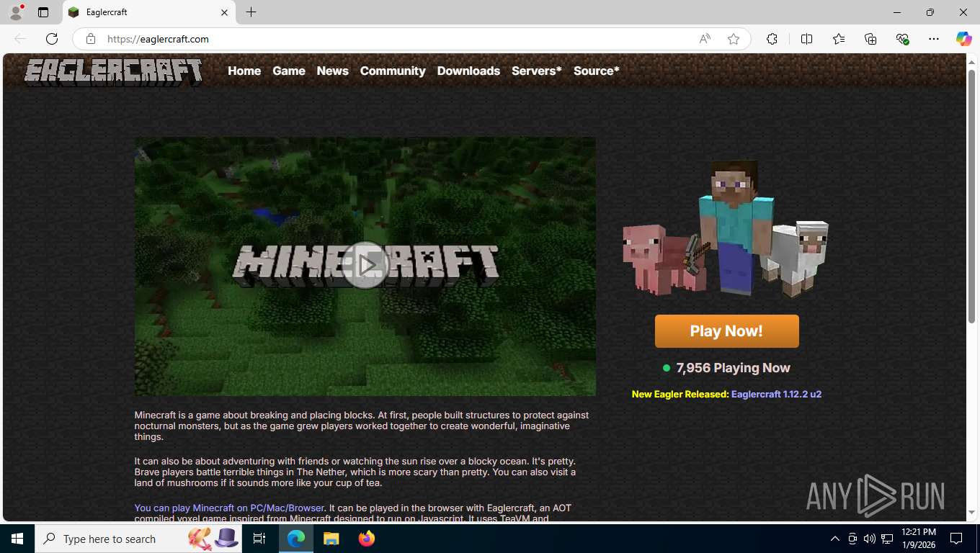Viewport: 980px width, 553px height.
Task: Open the Game nav item
Action: pos(289,71)
